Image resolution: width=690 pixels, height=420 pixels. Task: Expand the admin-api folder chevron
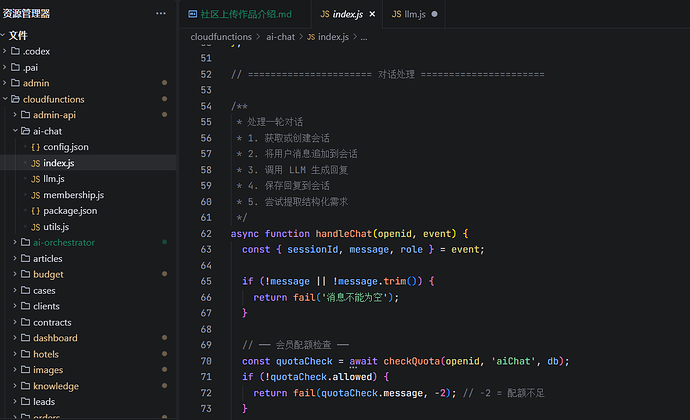[x=15, y=115]
